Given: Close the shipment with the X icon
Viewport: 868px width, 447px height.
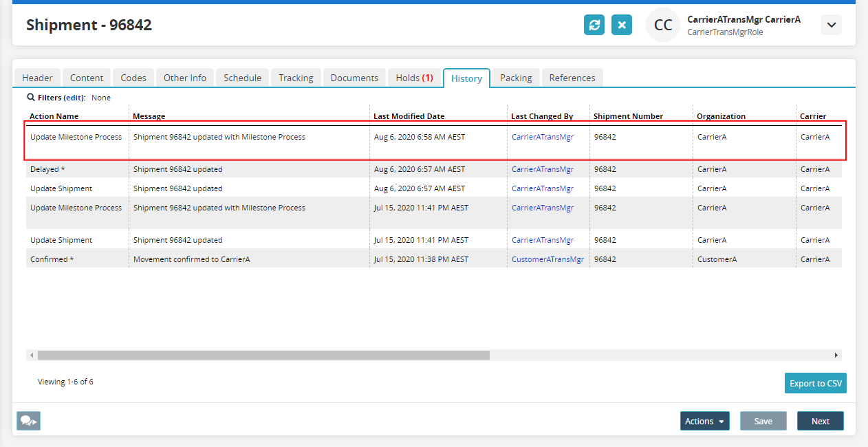Looking at the screenshot, I should click(x=622, y=25).
